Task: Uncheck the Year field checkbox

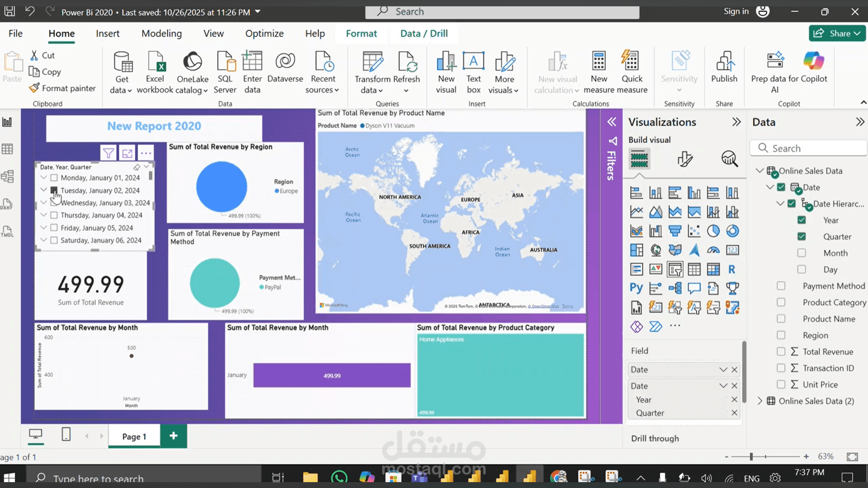Action: [x=802, y=220]
